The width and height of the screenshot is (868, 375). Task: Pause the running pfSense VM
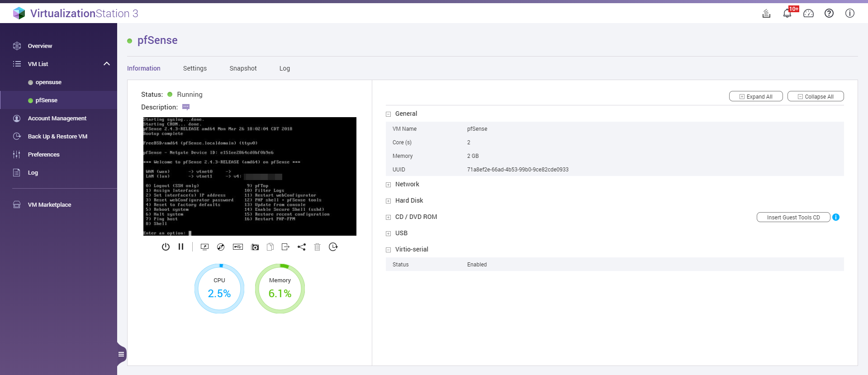point(181,247)
